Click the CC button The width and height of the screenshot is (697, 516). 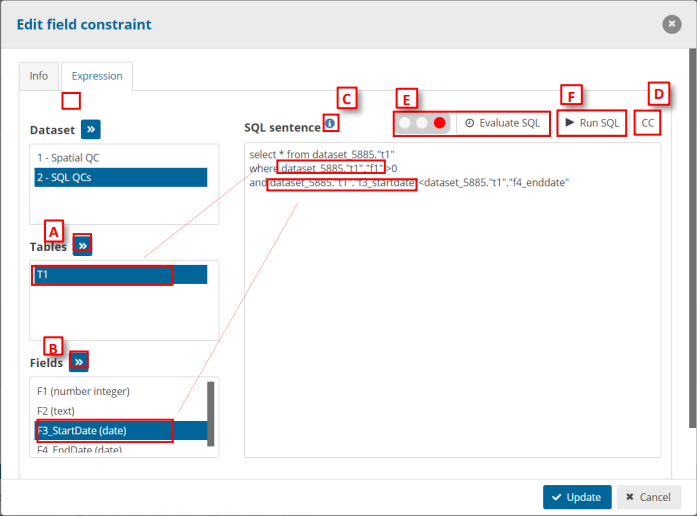tap(648, 123)
